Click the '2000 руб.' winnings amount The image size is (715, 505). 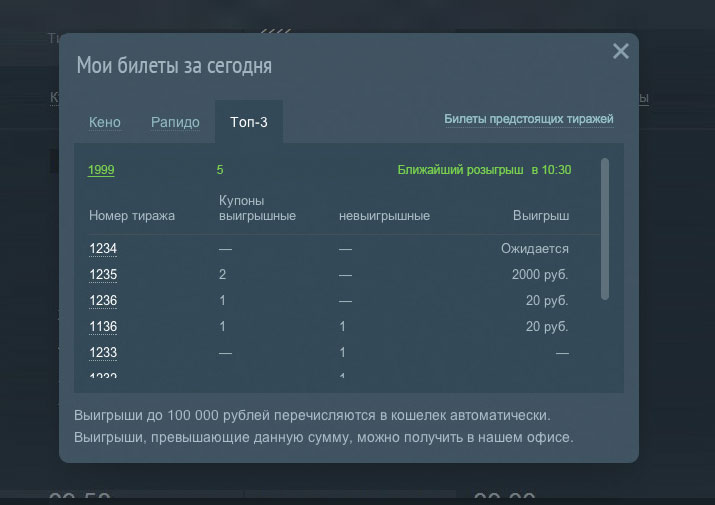click(538, 275)
